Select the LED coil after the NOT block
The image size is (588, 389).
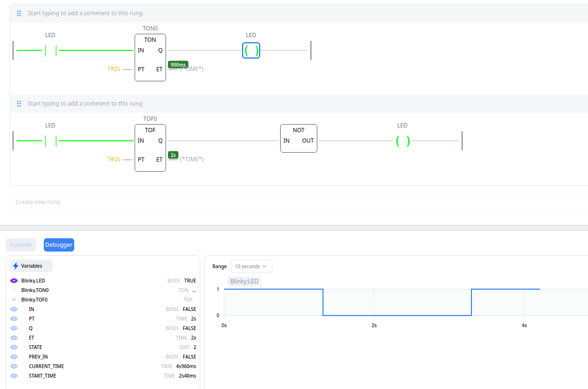pyautogui.click(x=402, y=141)
